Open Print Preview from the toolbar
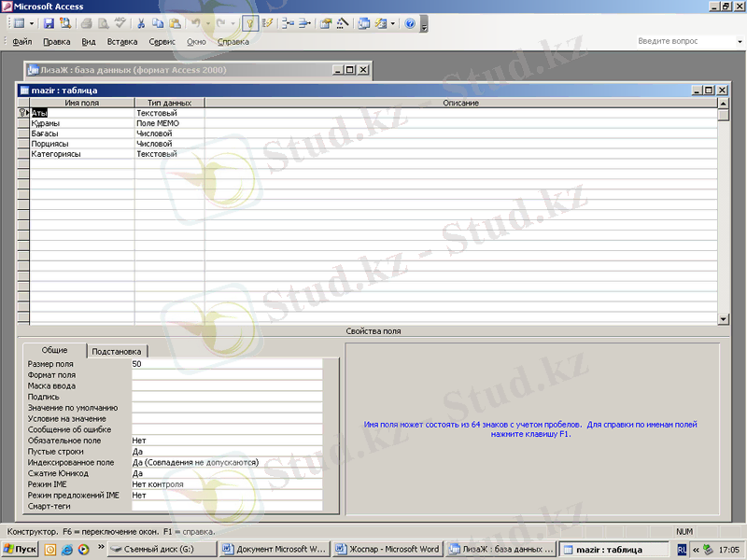Viewport: 747px width, 560px height. pyautogui.click(x=103, y=23)
